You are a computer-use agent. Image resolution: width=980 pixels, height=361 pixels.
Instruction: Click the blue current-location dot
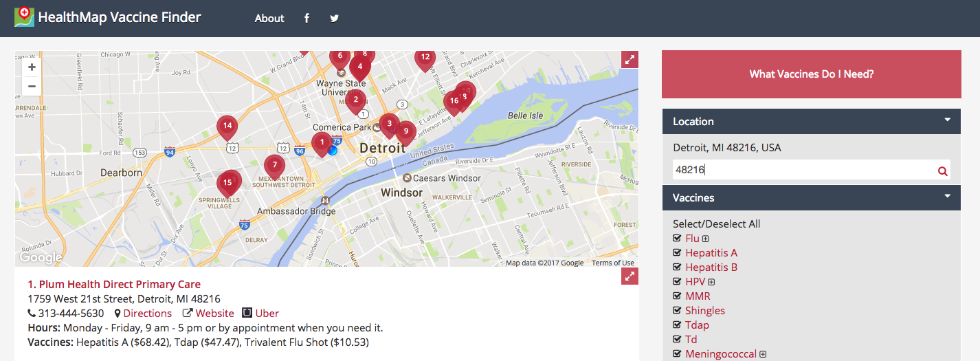[x=333, y=149]
